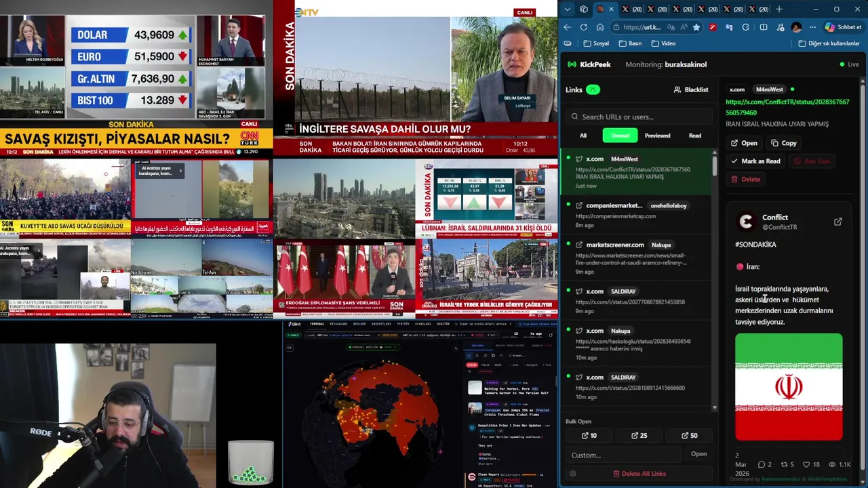Mark the link as read
Viewport: 868px width, 488px height.
point(755,161)
